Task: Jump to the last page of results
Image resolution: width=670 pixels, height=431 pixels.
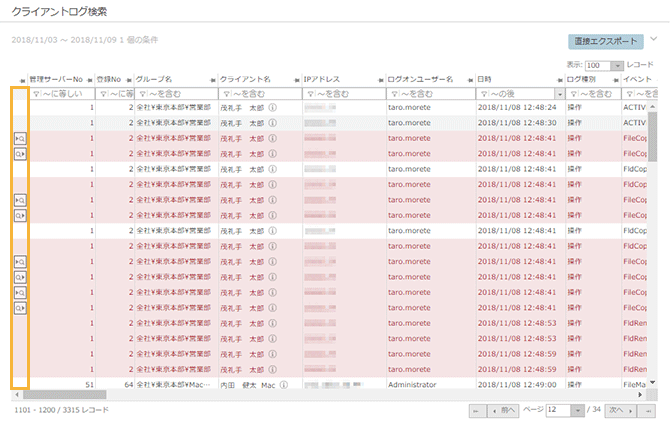Action: (650, 410)
